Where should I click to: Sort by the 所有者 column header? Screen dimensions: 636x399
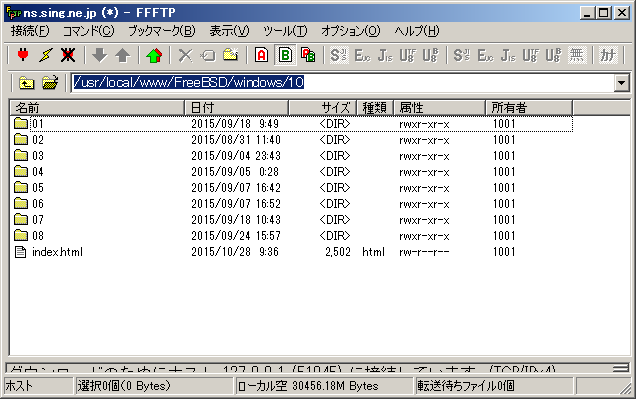point(529,108)
